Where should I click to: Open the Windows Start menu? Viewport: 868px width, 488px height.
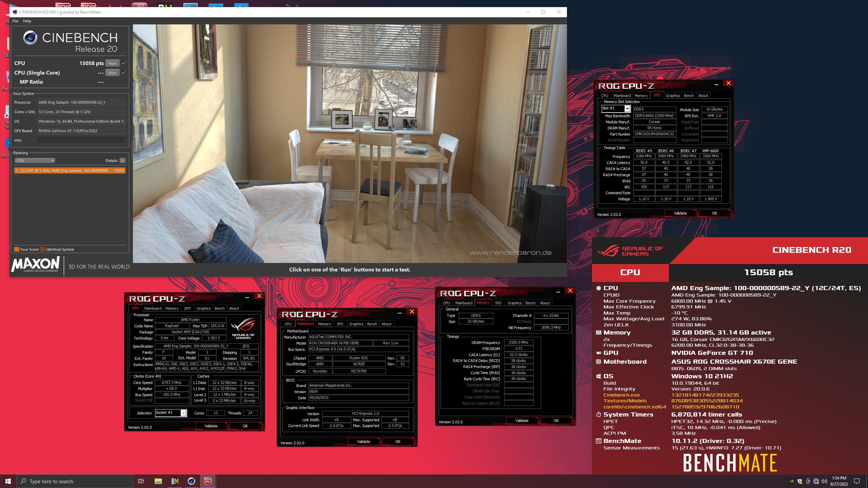tap(8, 481)
